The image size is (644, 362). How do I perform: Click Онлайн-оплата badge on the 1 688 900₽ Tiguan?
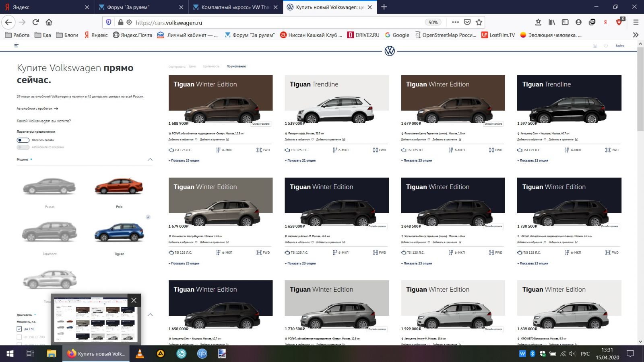261,124
